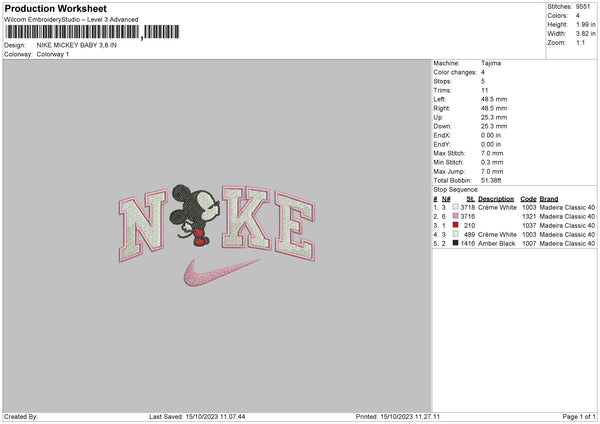Click the 'Stop Sequence:' heading

coord(456,190)
